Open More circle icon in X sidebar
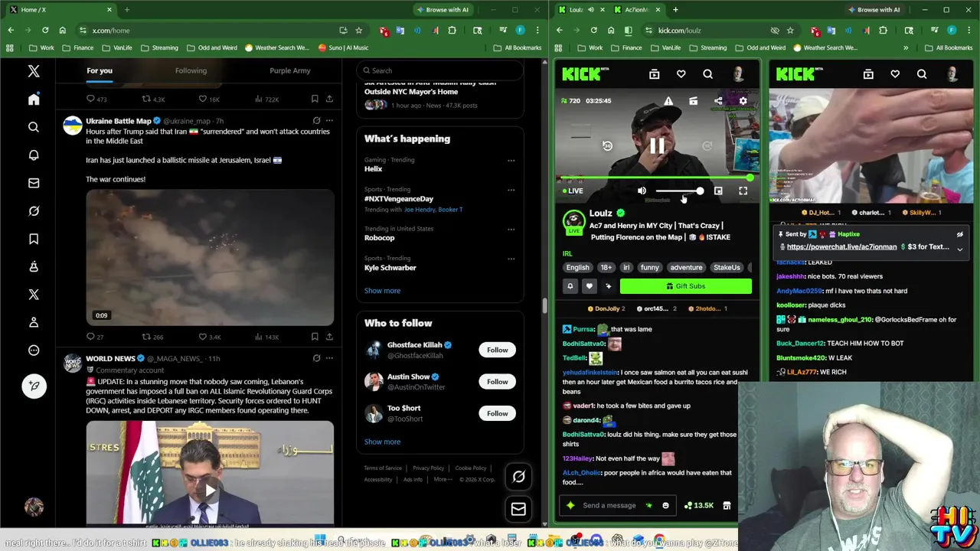This screenshot has height=551, width=980. [34, 350]
